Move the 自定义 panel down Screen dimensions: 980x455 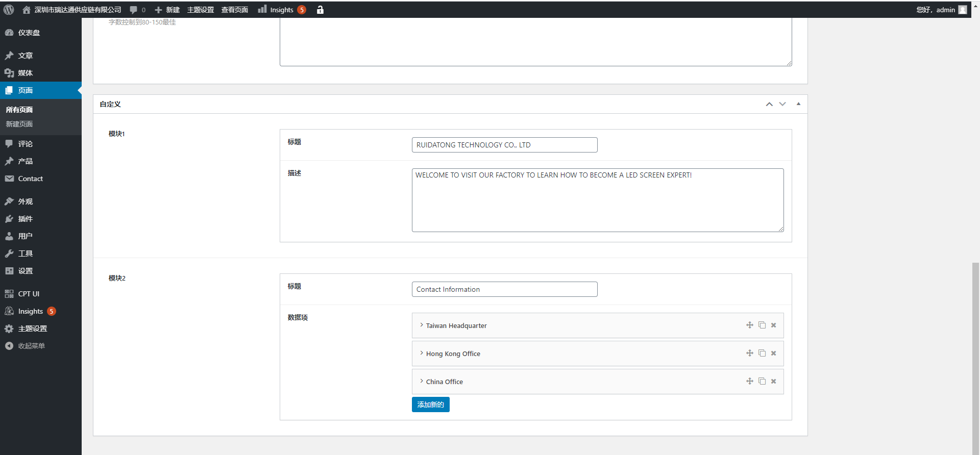[782, 104]
